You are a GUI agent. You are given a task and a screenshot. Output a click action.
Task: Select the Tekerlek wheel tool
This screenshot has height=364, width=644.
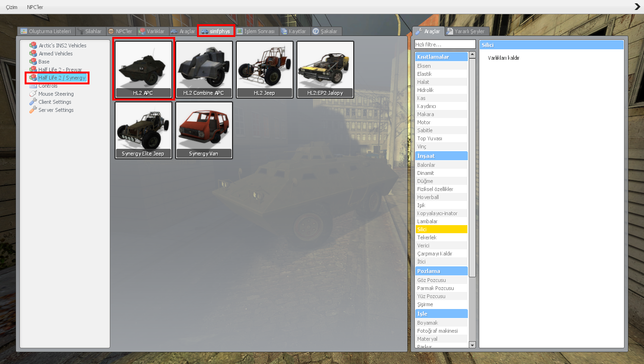pos(441,237)
